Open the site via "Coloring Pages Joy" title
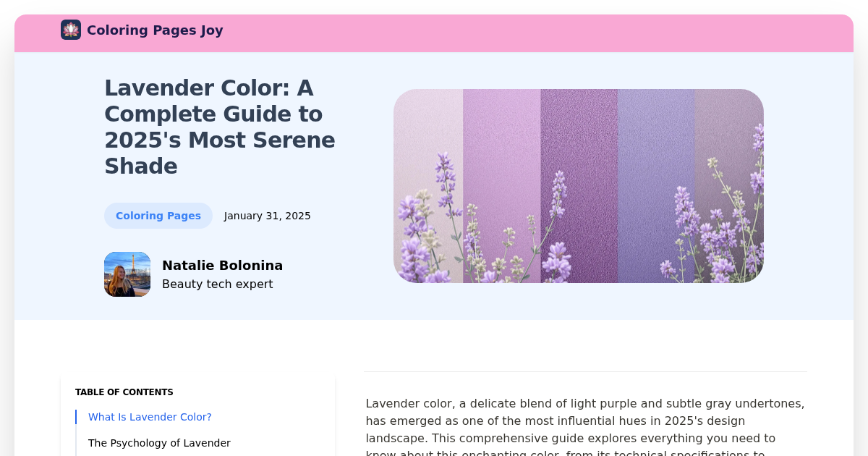Viewport: 868px width, 456px height. 155,30
